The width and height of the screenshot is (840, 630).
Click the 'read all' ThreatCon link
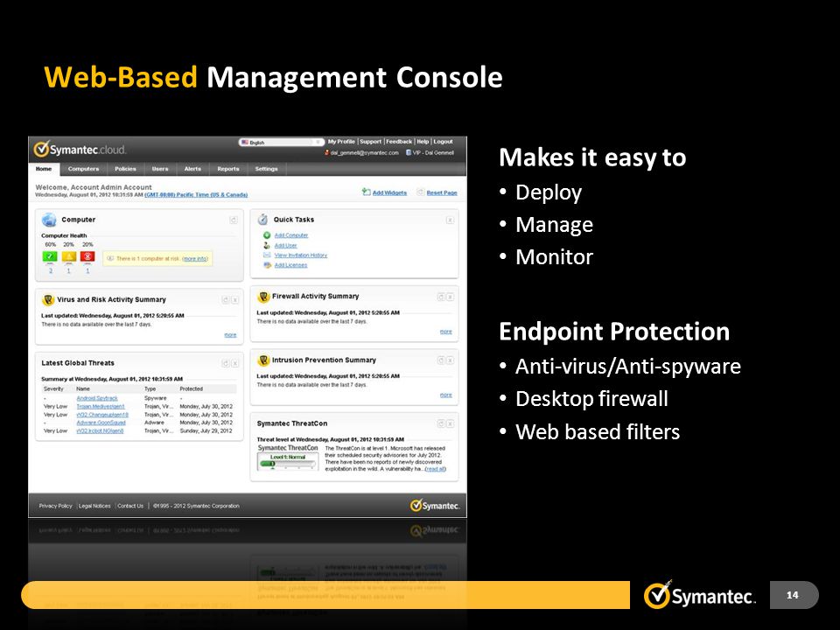[x=435, y=469]
